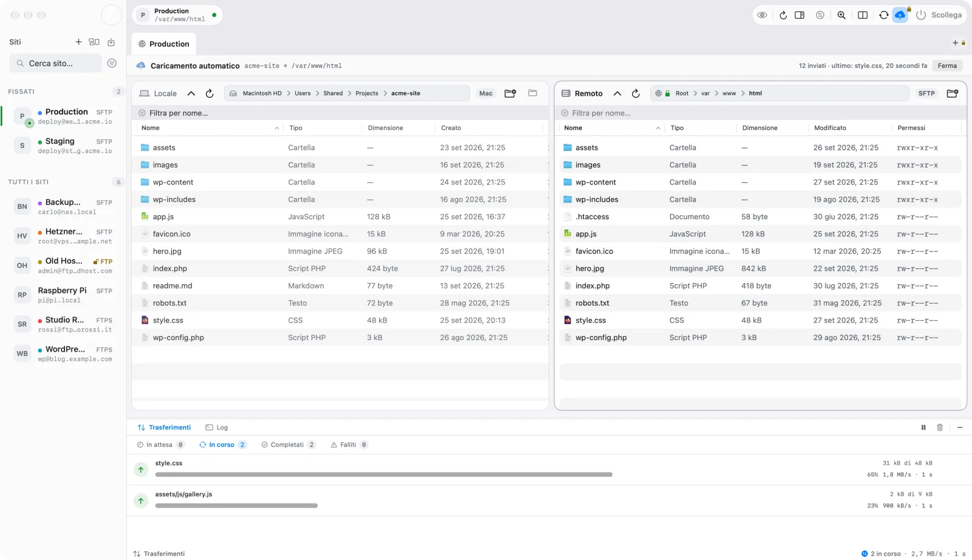Click the open-folder icon at the Locale pane's right edge
The height and width of the screenshot is (560, 972).
[x=533, y=93]
